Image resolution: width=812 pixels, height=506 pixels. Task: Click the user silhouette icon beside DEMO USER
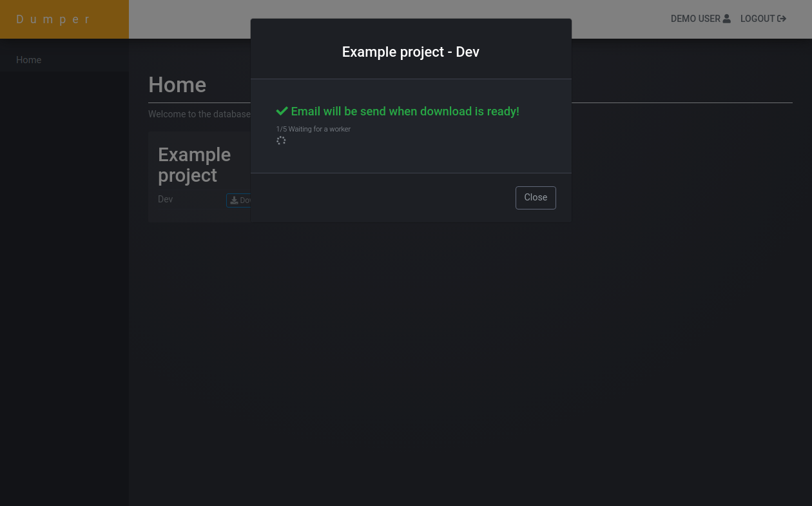[726, 19]
